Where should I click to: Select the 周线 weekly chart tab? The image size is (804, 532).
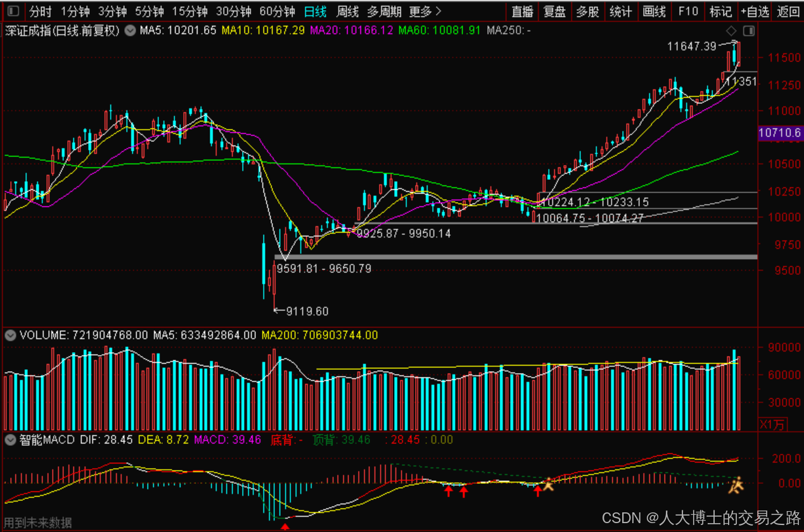pyautogui.click(x=347, y=11)
